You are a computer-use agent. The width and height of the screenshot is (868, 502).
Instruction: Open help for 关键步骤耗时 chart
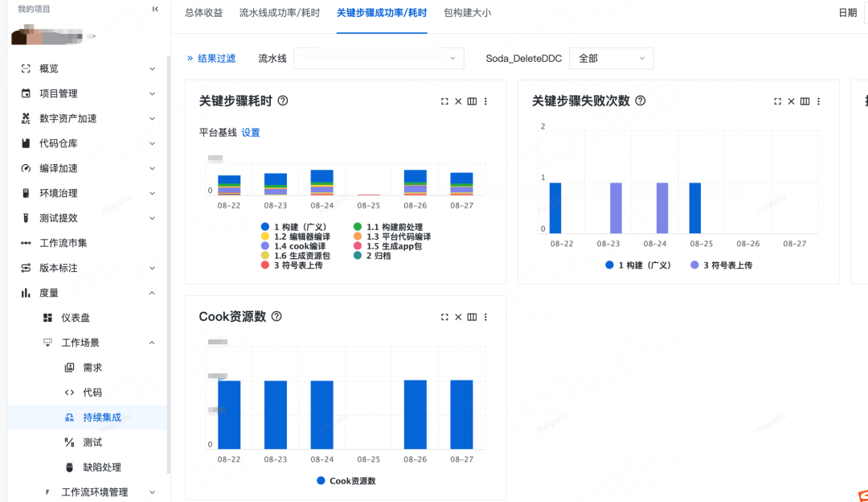pyautogui.click(x=283, y=101)
